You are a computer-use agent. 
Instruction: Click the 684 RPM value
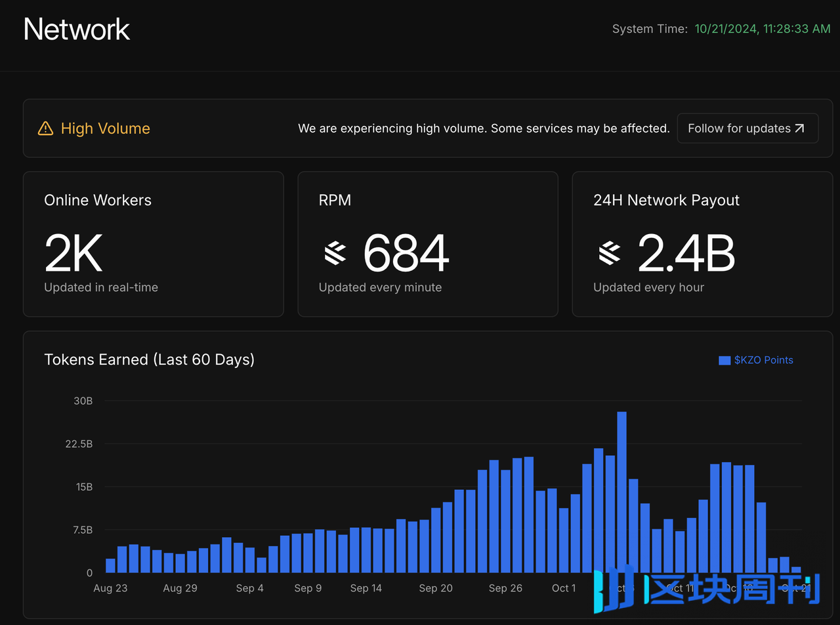point(406,253)
